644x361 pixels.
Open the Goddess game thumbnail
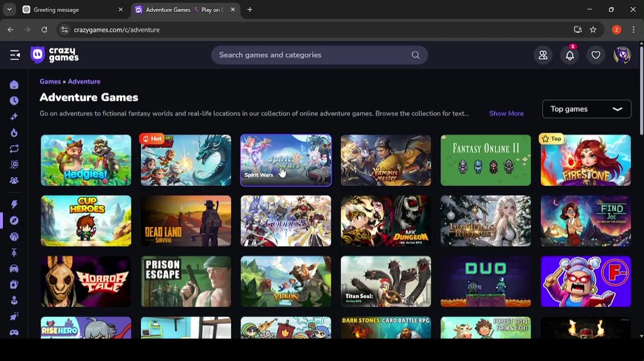coord(286,221)
